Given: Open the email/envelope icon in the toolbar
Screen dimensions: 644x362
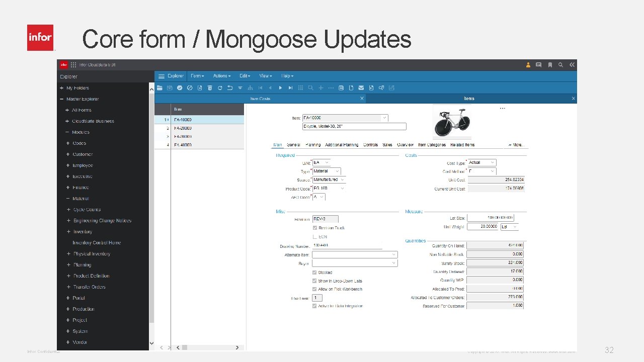Looking at the screenshot, I should click(361, 87).
